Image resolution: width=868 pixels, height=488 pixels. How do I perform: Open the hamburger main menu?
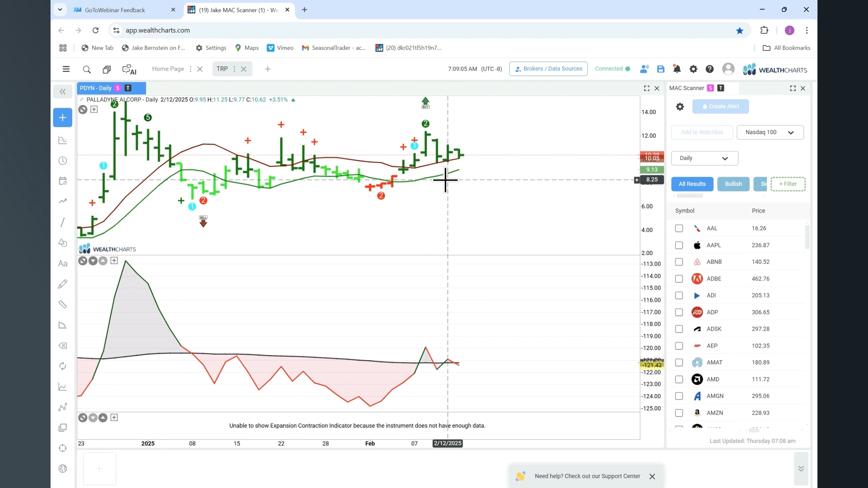(x=66, y=69)
